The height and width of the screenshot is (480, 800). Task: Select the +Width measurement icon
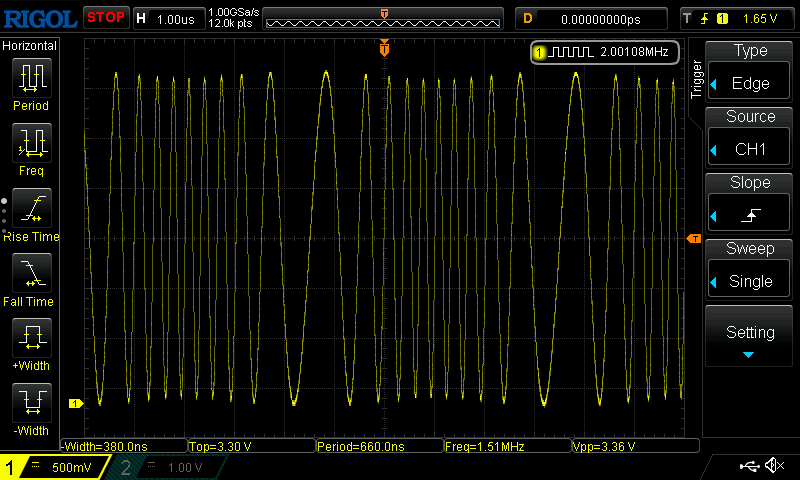[x=32, y=337]
